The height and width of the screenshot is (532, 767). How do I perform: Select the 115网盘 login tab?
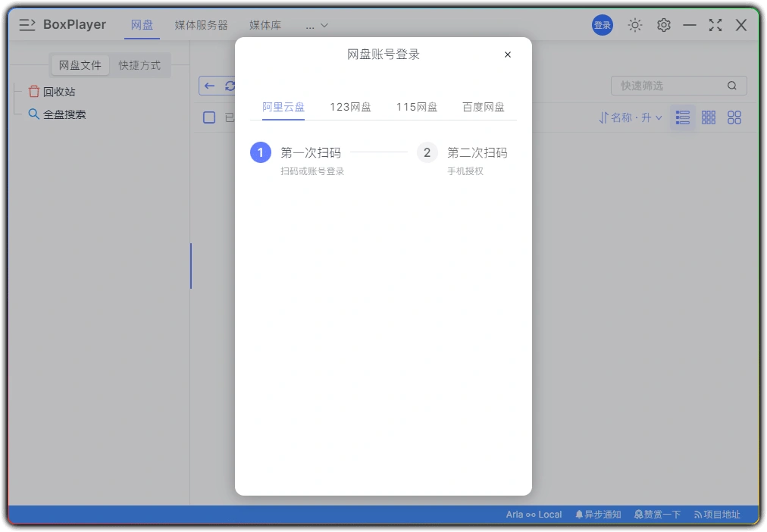(417, 107)
